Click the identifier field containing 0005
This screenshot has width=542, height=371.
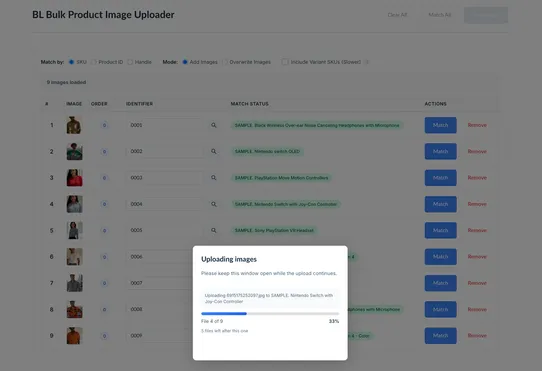pos(165,230)
